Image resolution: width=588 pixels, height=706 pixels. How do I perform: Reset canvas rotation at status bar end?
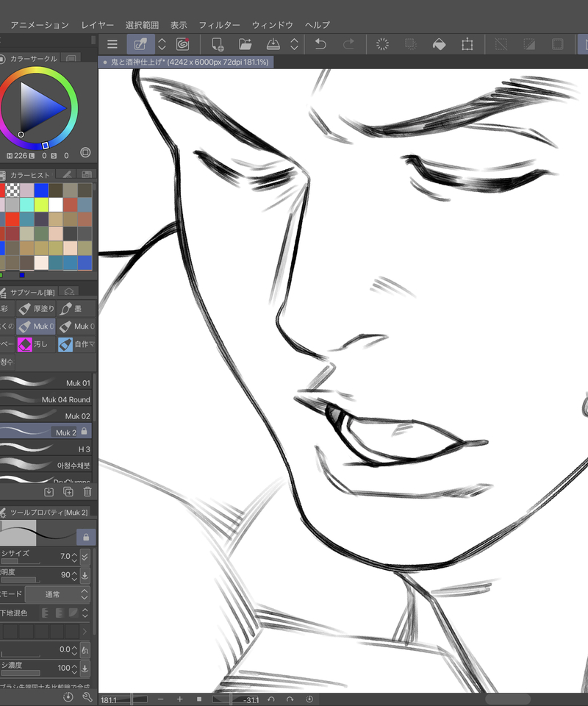[309, 699]
